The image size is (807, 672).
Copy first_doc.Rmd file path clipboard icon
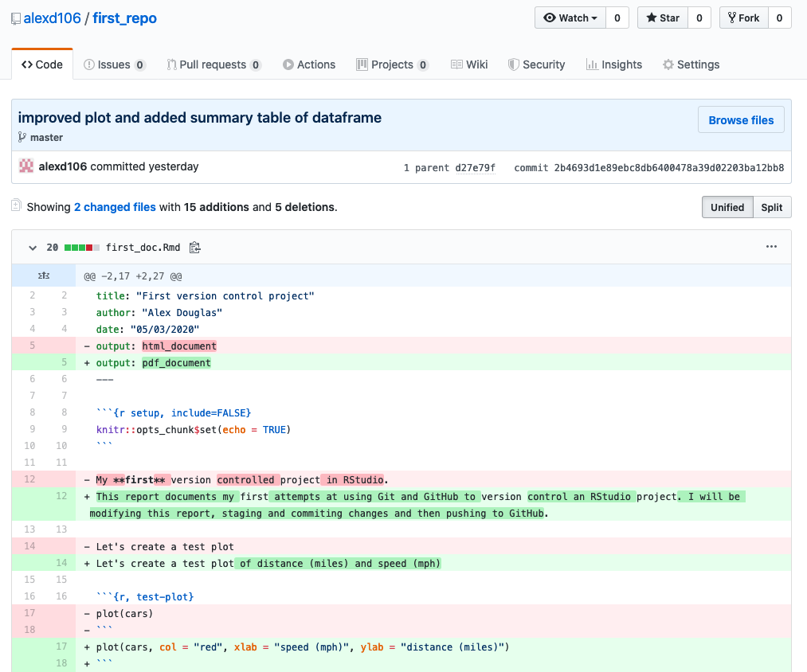coord(194,248)
